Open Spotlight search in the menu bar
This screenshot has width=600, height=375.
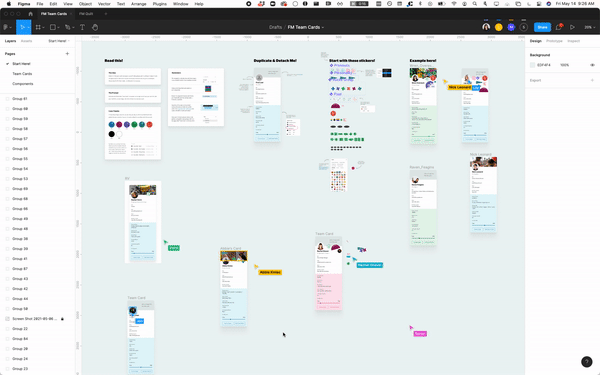pyautogui.click(x=475, y=4)
